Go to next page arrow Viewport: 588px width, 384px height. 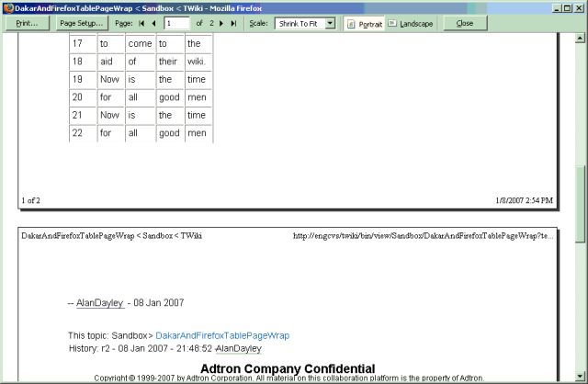click(221, 23)
